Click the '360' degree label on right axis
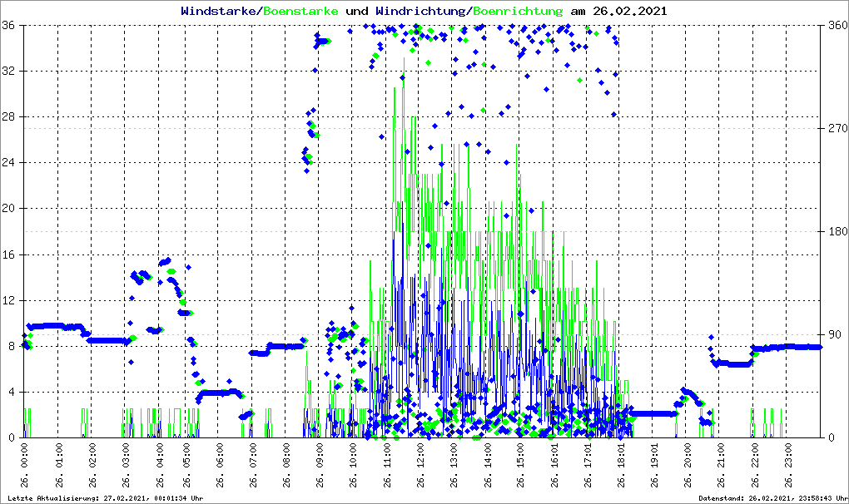 836,25
